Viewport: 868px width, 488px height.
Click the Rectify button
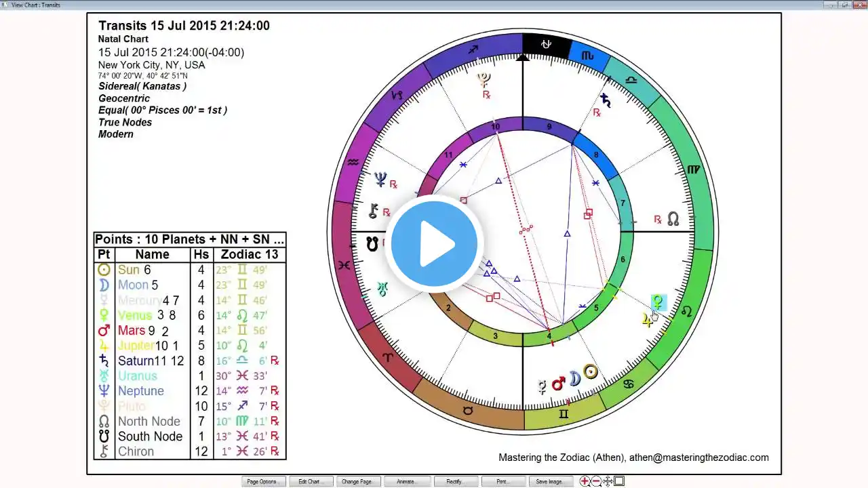(454, 481)
